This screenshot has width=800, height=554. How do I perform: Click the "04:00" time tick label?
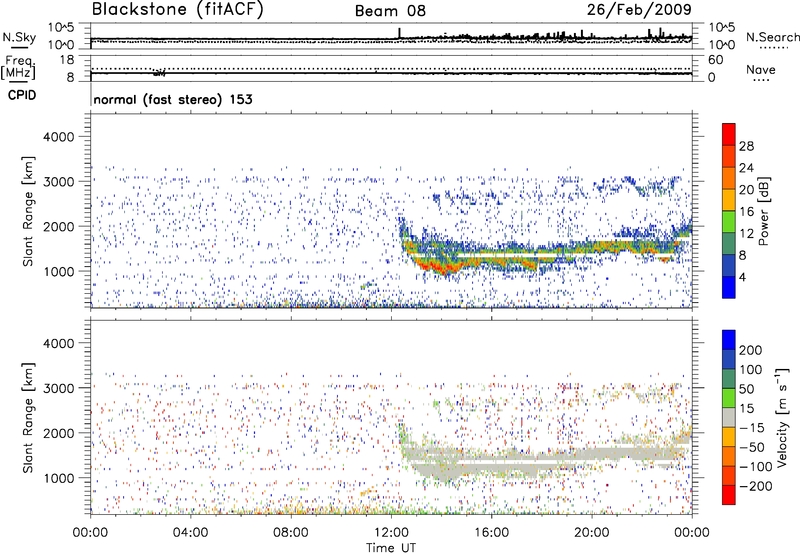190,533
